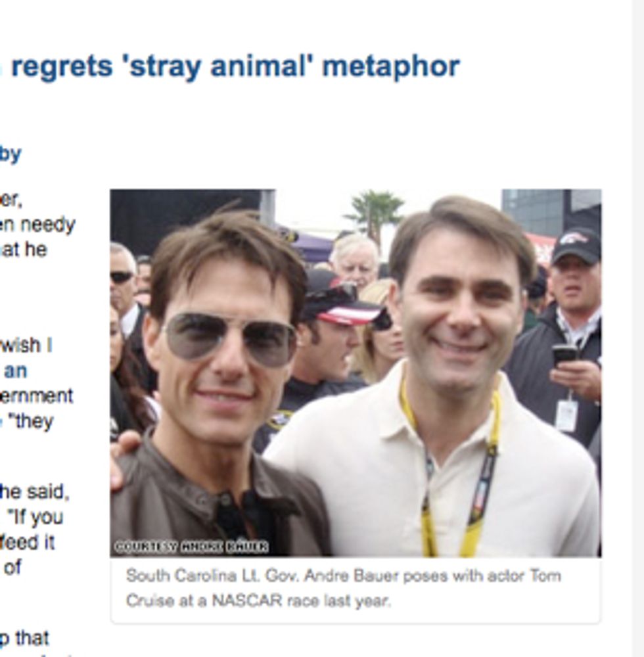Click the "Courtesy Andre Bauer" photo credit
The width and height of the screenshot is (644, 657).
191,547
